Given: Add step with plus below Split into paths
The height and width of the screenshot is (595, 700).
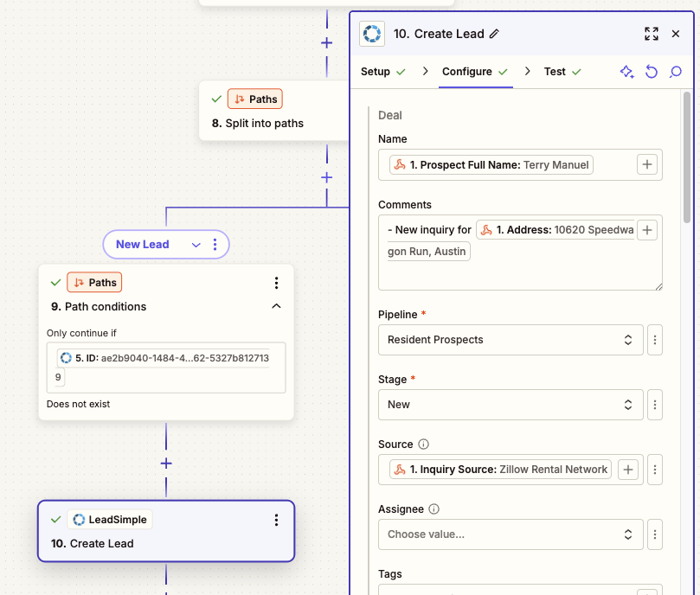Looking at the screenshot, I should (326, 177).
